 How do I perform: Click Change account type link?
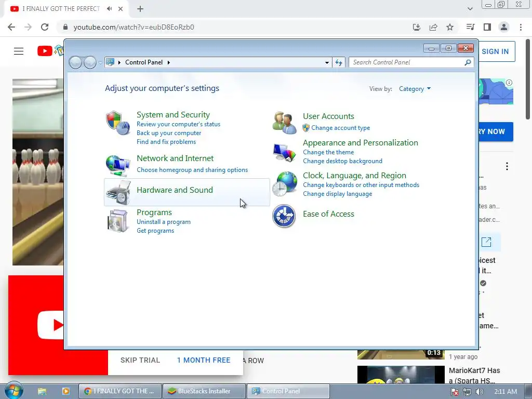[341, 128]
